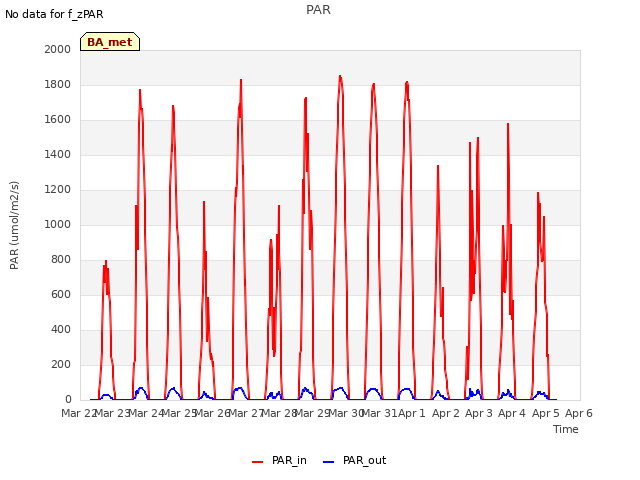Click the 800 y-axis tick label
Image resolution: width=640 pixels, height=480 pixels.
(61, 260)
